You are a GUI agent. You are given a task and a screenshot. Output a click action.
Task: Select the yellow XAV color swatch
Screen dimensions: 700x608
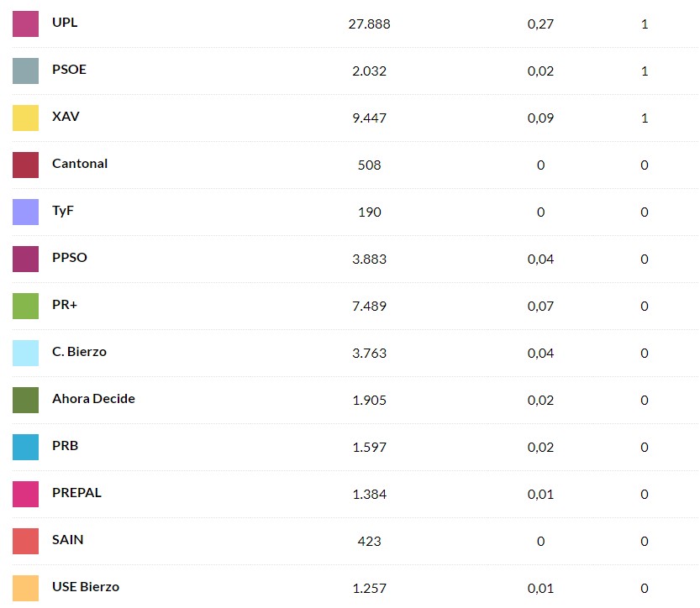click(x=26, y=118)
